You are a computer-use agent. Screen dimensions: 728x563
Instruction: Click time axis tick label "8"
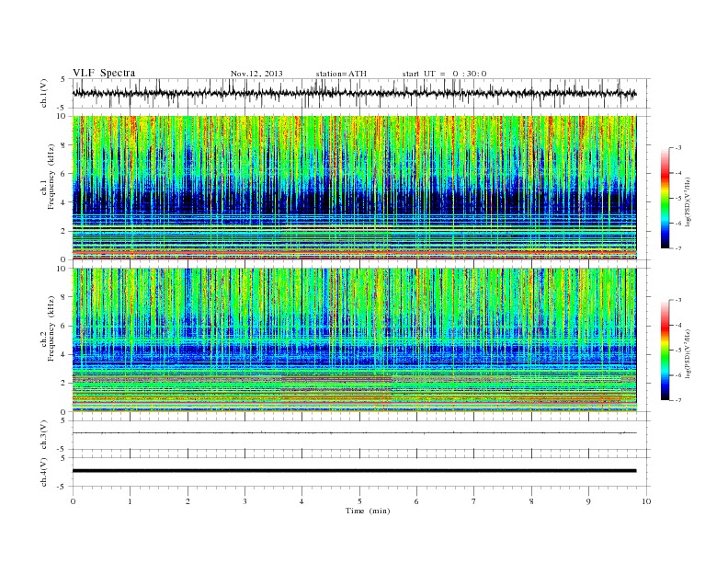tap(531, 501)
